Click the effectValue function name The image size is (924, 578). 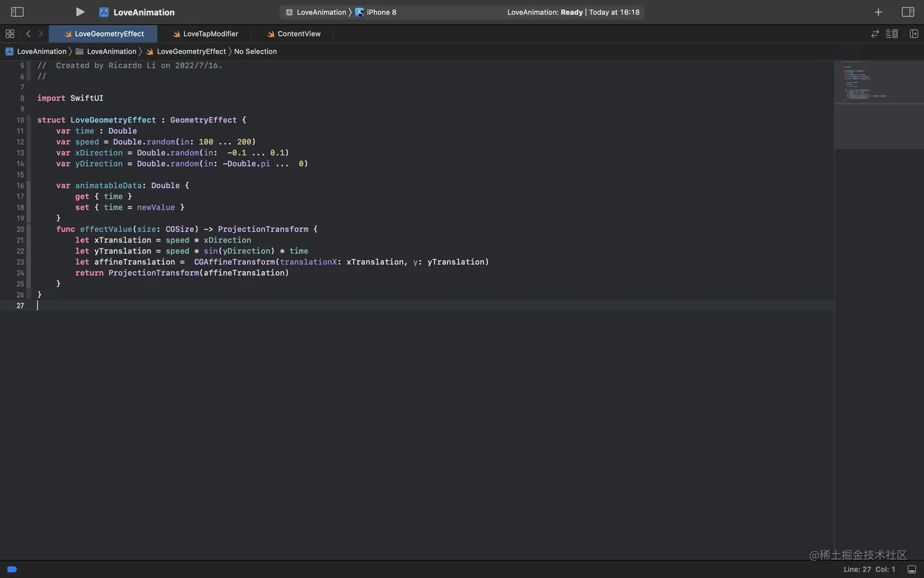coord(106,229)
